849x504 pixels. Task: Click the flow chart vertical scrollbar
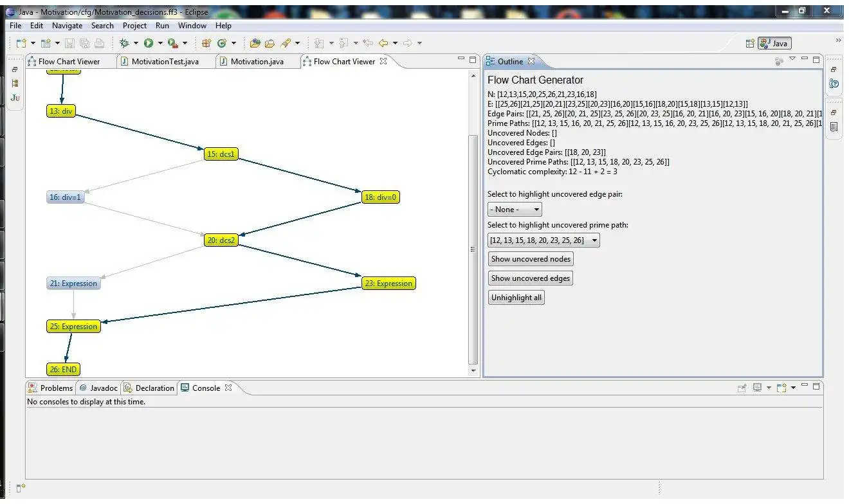(474, 249)
